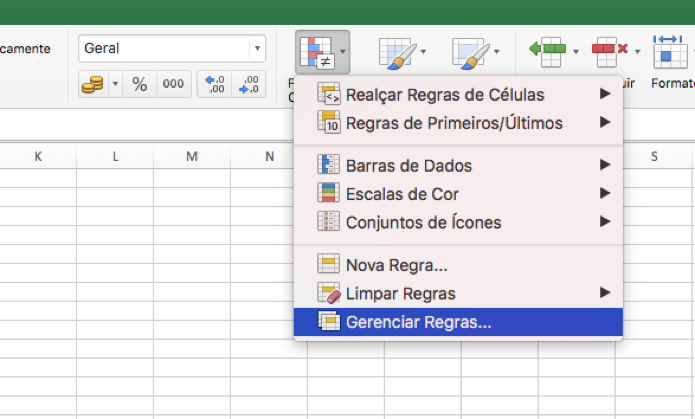Image resolution: width=695 pixels, height=419 pixels.
Task: Expand the Cell Styles dropdown arrow
Action: pyautogui.click(x=497, y=52)
